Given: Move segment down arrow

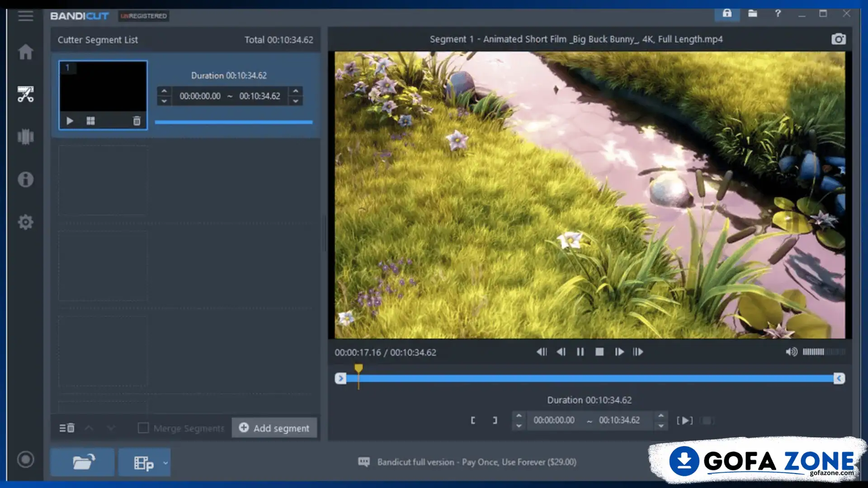Looking at the screenshot, I should (x=111, y=428).
